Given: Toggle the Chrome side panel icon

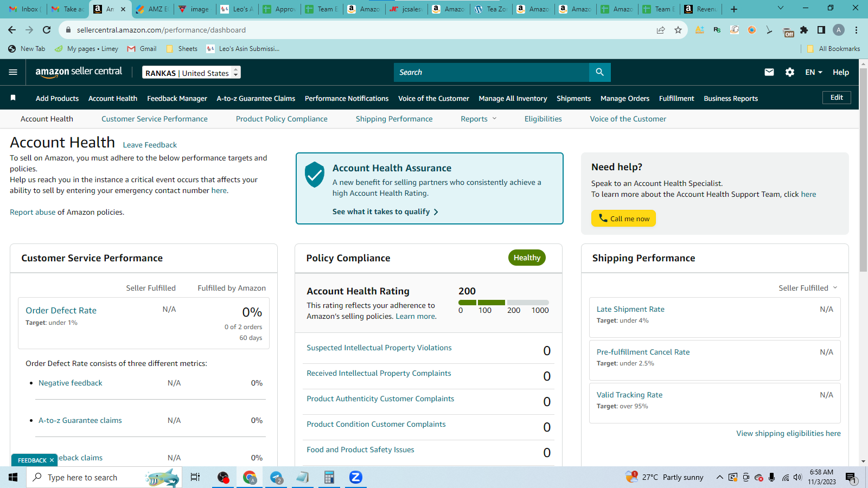Looking at the screenshot, I should (821, 30).
